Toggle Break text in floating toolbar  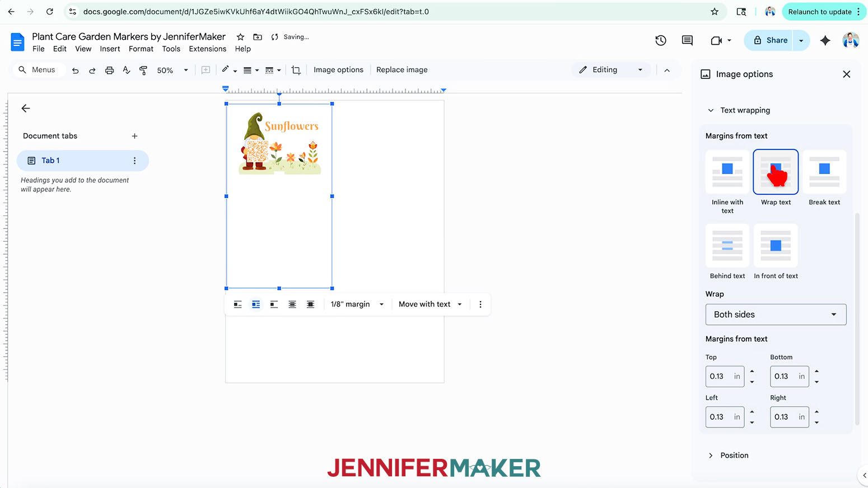(274, 304)
